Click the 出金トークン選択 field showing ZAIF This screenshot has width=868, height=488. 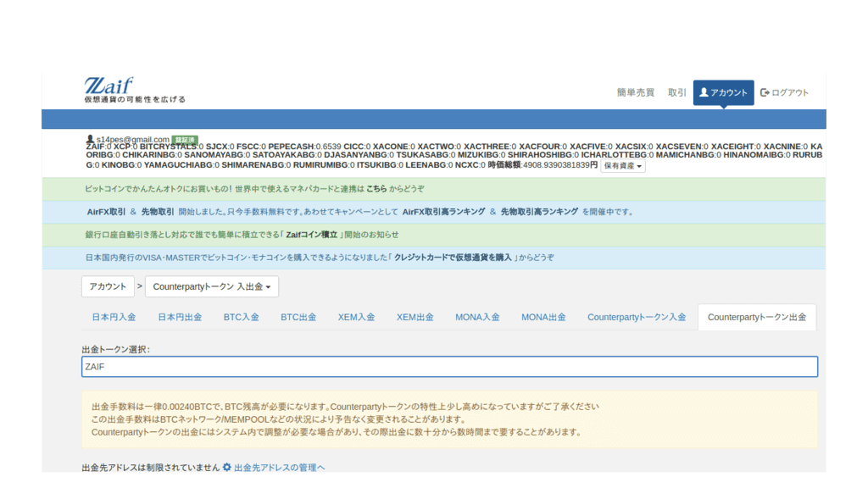(x=449, y=367)
